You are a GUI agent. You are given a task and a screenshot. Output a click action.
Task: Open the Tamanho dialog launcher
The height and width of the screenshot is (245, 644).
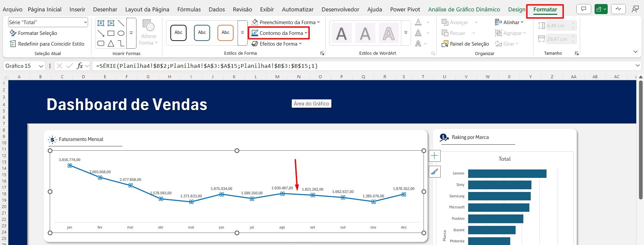point(577,53)
